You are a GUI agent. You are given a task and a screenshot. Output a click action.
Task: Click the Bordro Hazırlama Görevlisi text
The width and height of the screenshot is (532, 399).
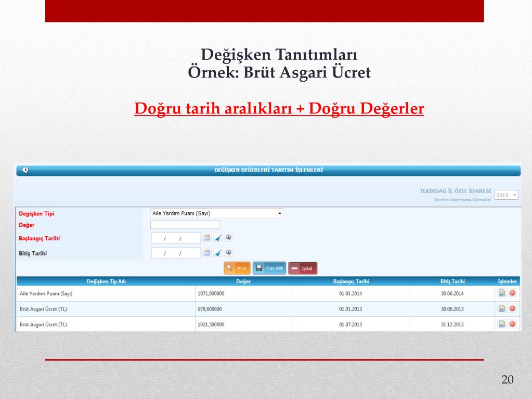tap(462, 200)
